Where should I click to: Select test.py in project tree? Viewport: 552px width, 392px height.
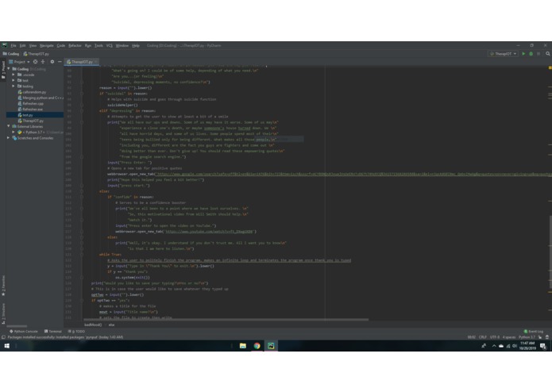click(25, 115)
